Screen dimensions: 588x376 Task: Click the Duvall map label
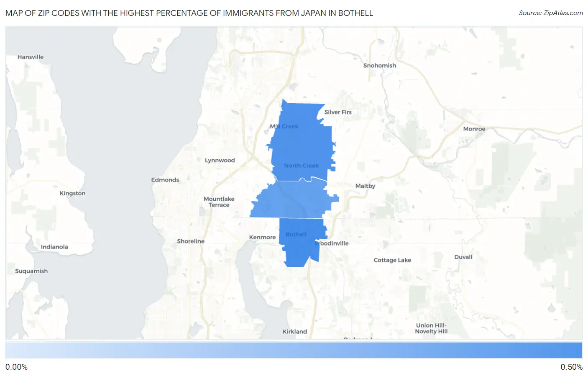pos(463,257)
